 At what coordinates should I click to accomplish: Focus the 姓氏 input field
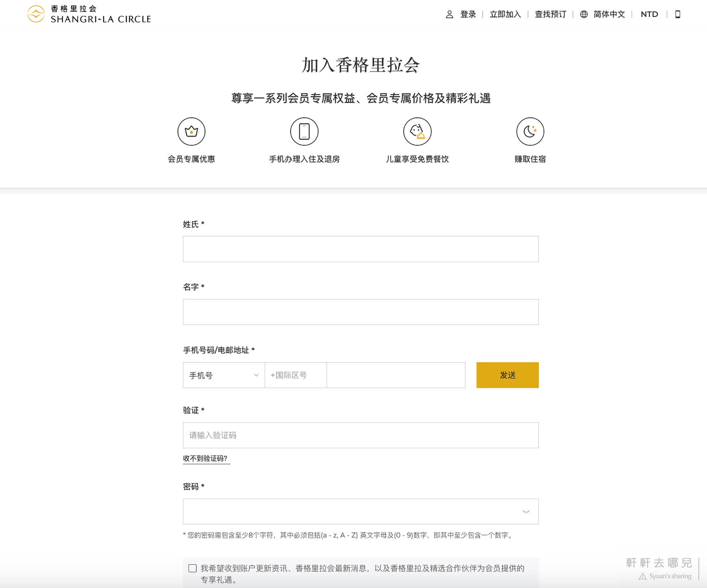tap(361, 249)
